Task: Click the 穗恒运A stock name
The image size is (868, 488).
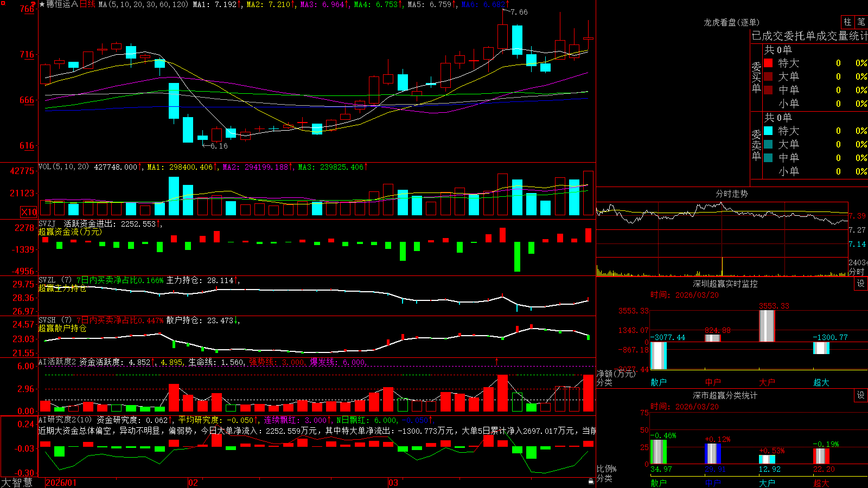Action: (62, 4)
